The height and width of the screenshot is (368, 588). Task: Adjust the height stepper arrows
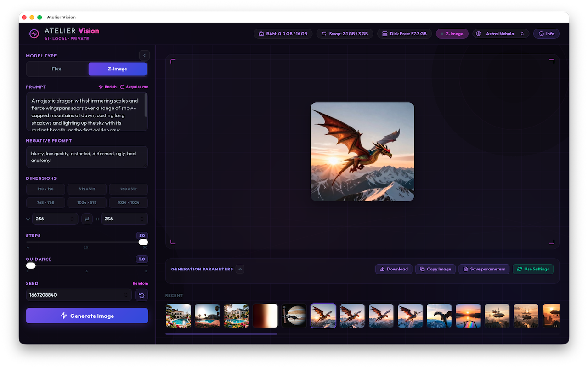point(142,219)
